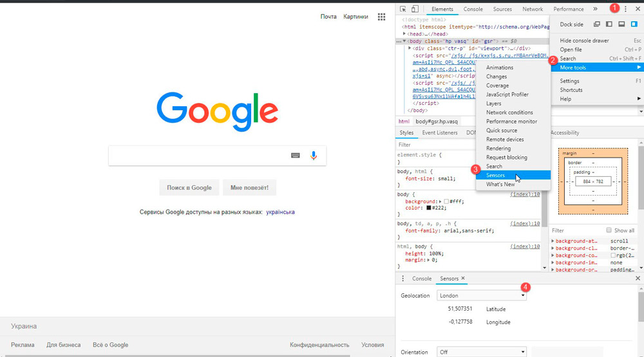Expand the background-image computed property
644x357 pixels.
click(x=553, y=262)
